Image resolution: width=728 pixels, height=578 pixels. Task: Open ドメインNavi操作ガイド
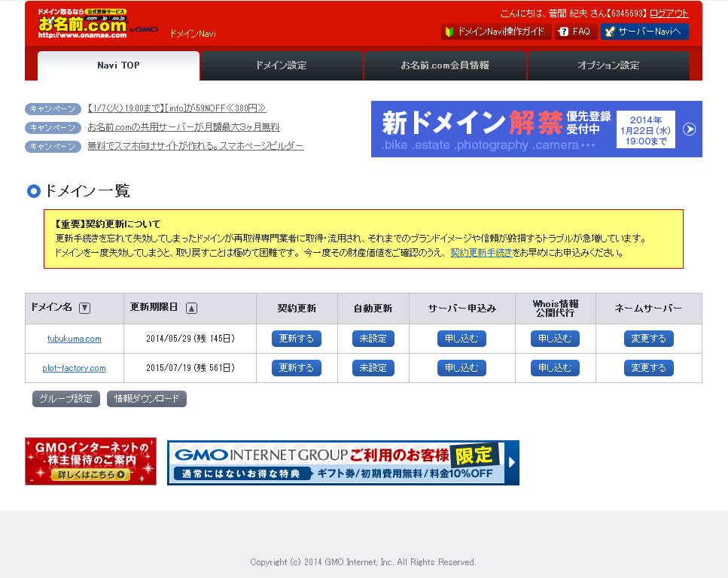tap(496, 32)
